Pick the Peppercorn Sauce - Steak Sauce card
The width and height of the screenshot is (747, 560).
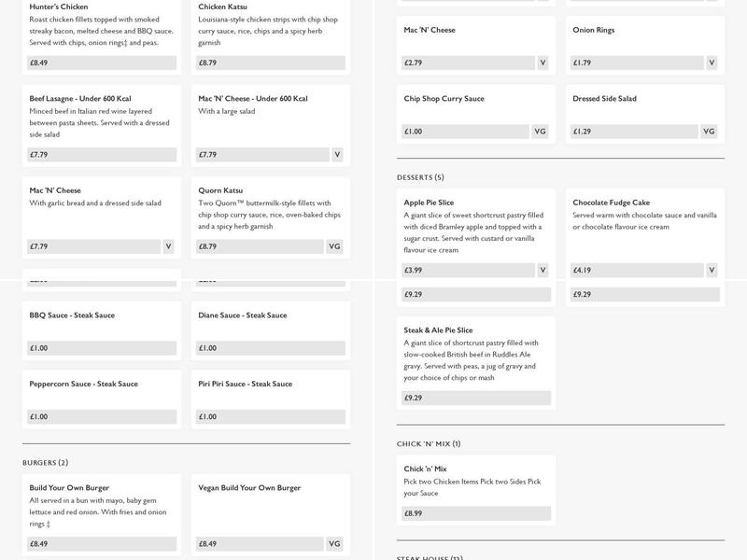tap(102, 397)
